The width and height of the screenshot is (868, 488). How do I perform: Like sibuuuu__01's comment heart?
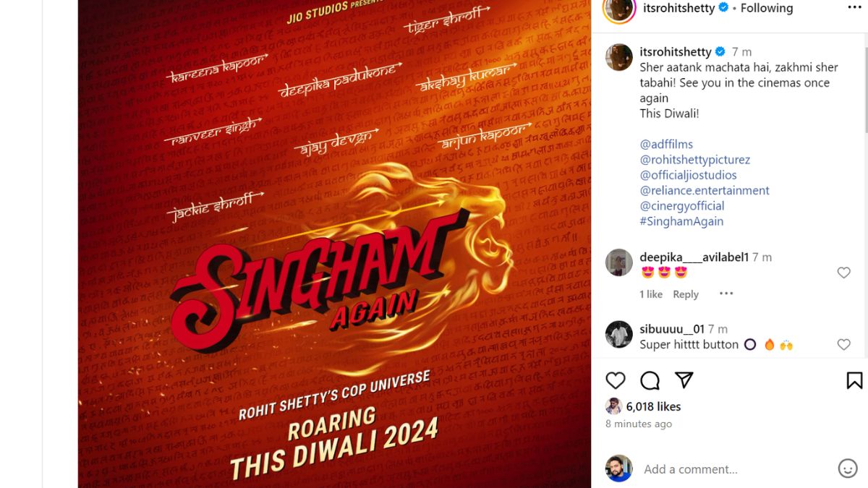(843, 345)
